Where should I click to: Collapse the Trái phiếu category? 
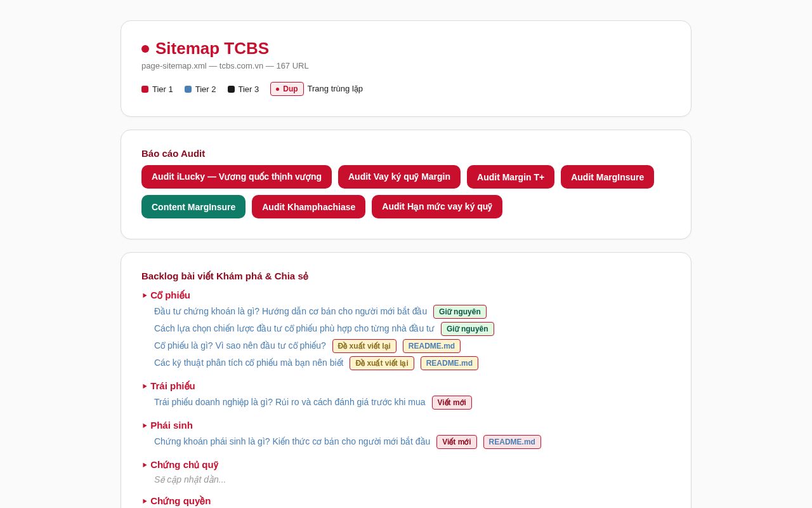click(169, 386)
